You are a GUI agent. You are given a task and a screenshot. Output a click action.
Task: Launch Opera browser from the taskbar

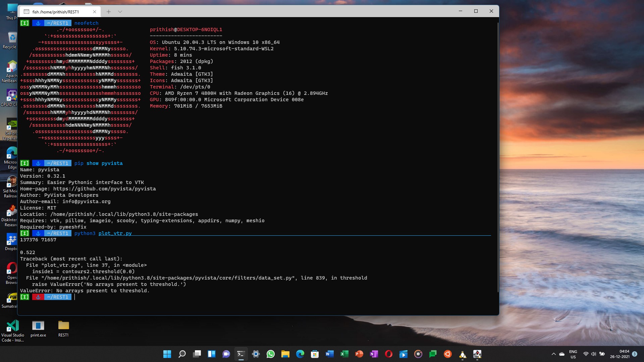(x=389, y=354)
